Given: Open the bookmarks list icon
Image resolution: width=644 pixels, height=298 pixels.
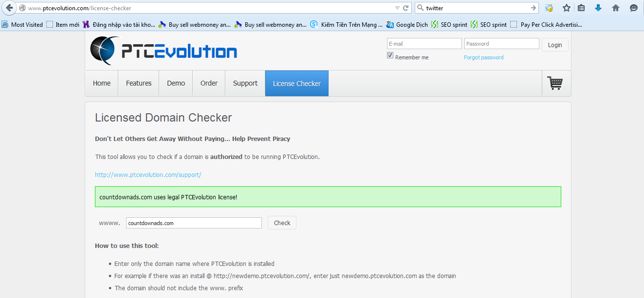Looking at the screenshot, I should click(x=581, y=8).
